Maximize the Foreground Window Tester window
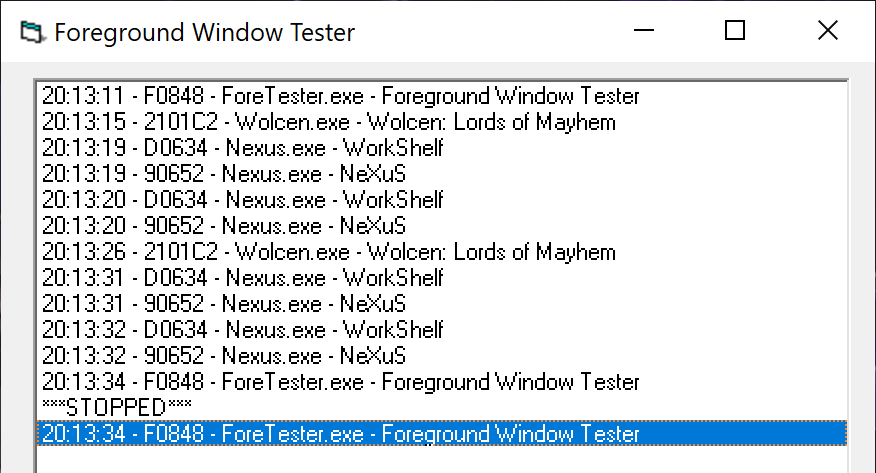876x473 pixels. tap(735, 31)
